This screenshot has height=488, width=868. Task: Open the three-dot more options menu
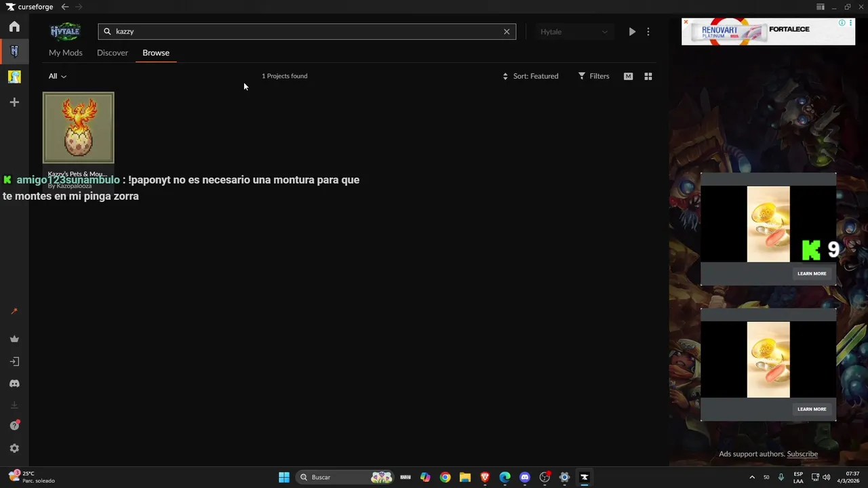coord(648,31)
